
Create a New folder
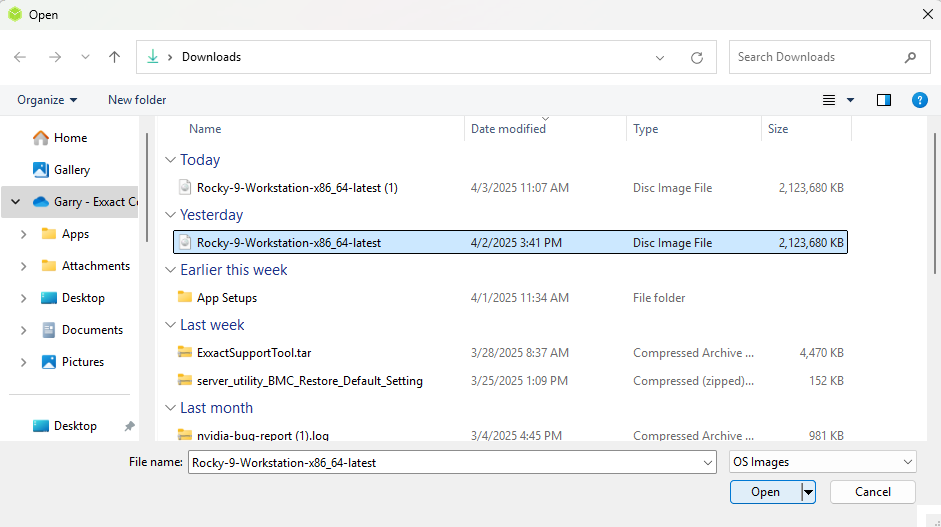click(x=137, y=100)
